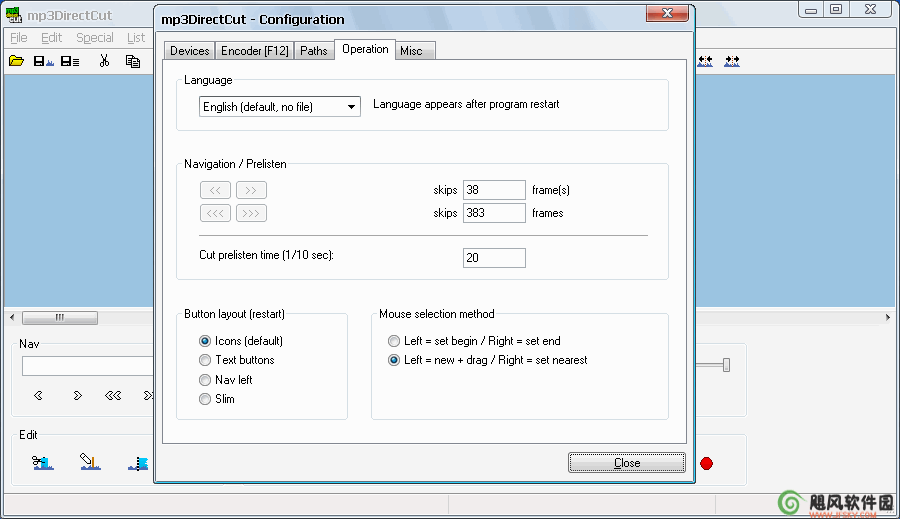
Task: Switch to the Devices tab
Action: pos(189,51)
